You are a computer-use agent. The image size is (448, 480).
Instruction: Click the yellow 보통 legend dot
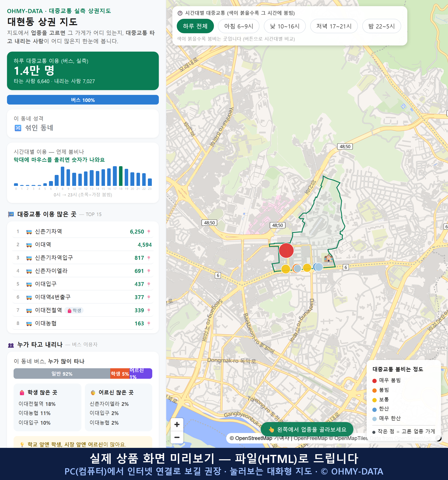374,400
